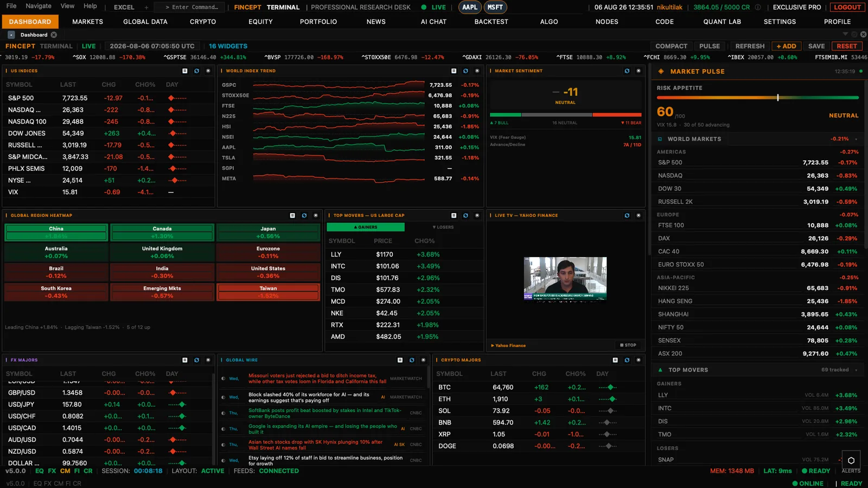
Task: Open Crypto Majors widget settings icon
Action: (615, 360)
